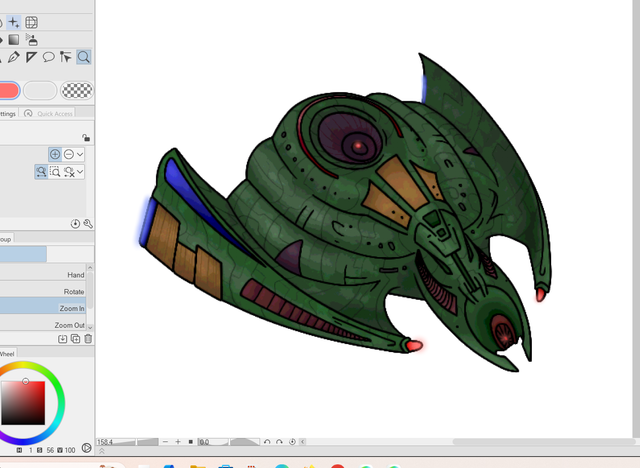Switch to the Quick Access tab

pos(49,113)
